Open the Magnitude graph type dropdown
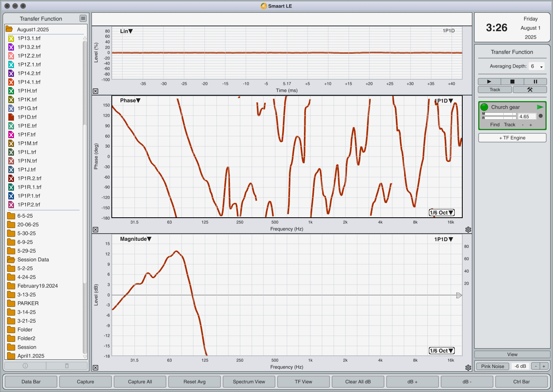The image size is (553, 392). point(136,239)
